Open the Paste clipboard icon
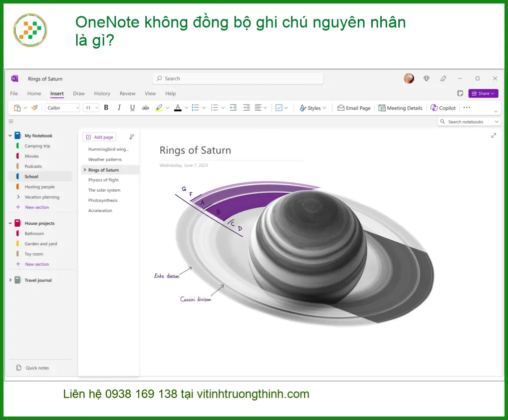This screenshot has height=420, width=508. 17,108
